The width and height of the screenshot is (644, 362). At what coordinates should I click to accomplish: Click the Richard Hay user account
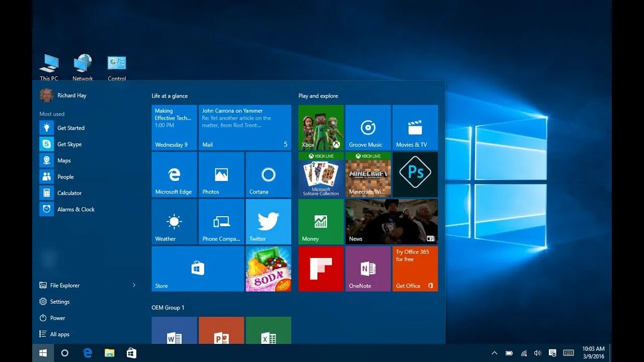(x=63, y=96)
